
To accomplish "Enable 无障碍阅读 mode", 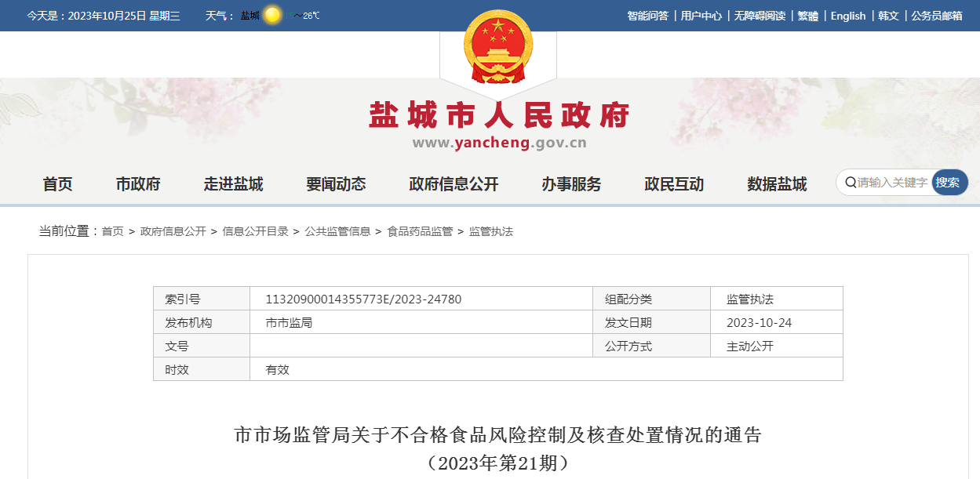I will pos(760,16).
